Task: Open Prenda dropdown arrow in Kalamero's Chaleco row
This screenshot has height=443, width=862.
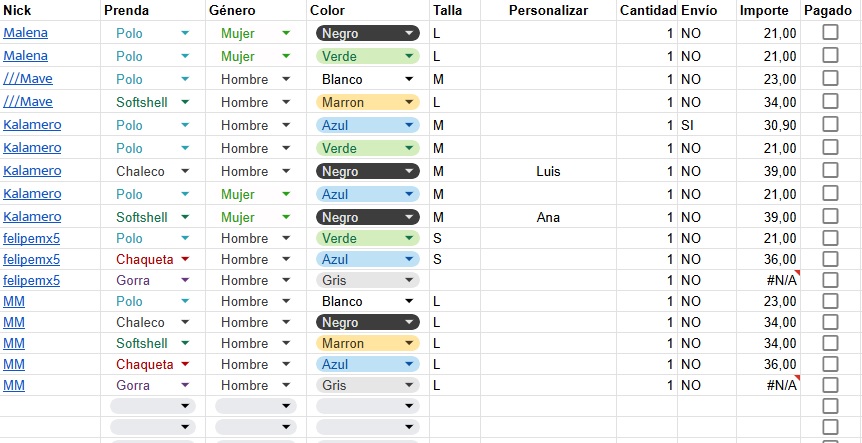Action: tap(185, 171)
